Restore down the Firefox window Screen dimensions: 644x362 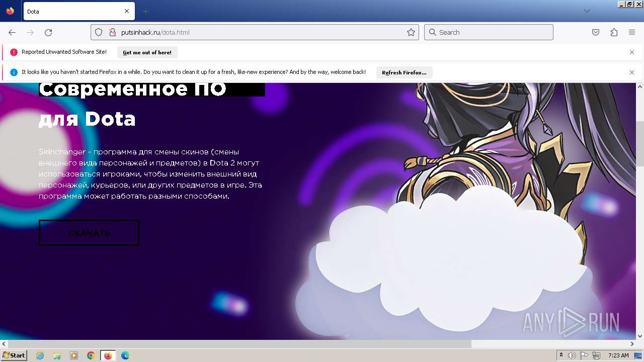click(629, 4)
